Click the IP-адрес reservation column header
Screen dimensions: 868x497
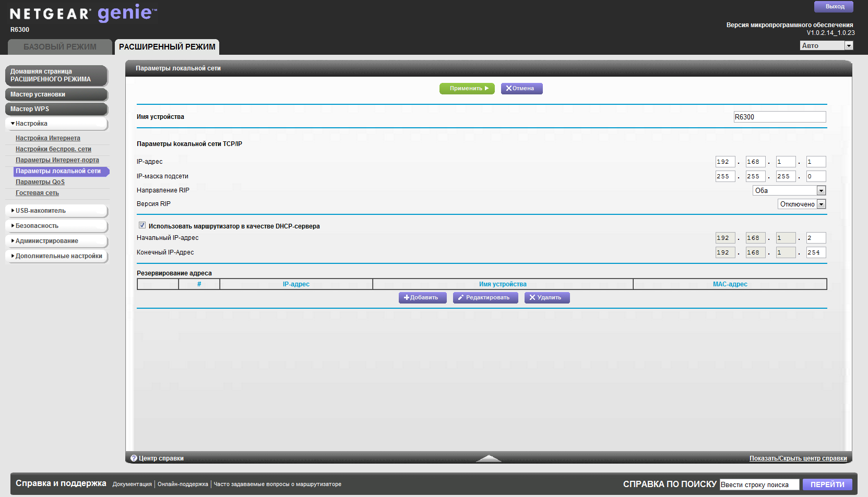click(x=296, y=284)
